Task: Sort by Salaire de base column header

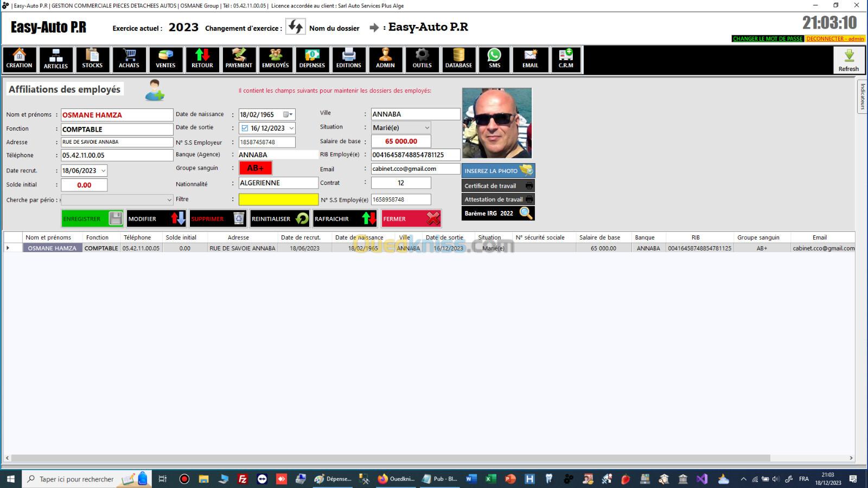Action: click(x=599, y=237)
